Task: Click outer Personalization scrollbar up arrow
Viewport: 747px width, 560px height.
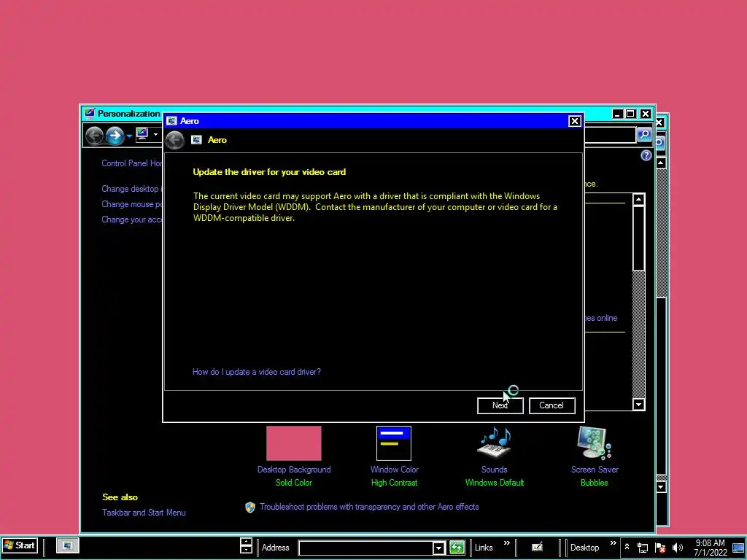Action: point(661,163)
